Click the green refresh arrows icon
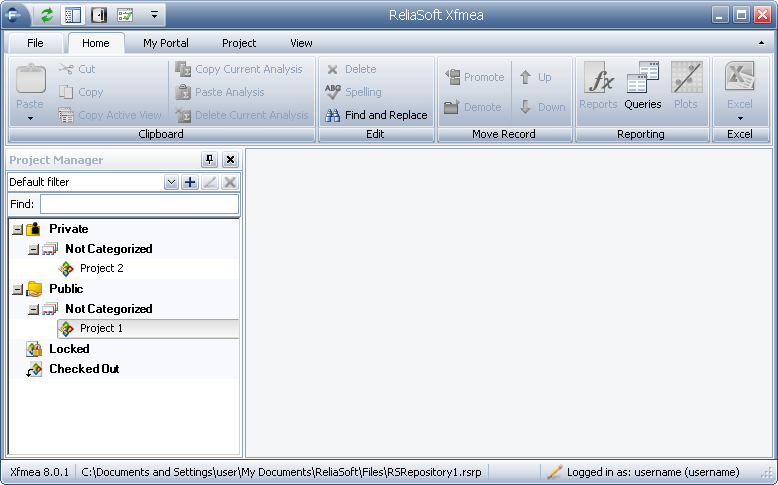This screenshot has height=485, width=778. click(x=46, y=15)
